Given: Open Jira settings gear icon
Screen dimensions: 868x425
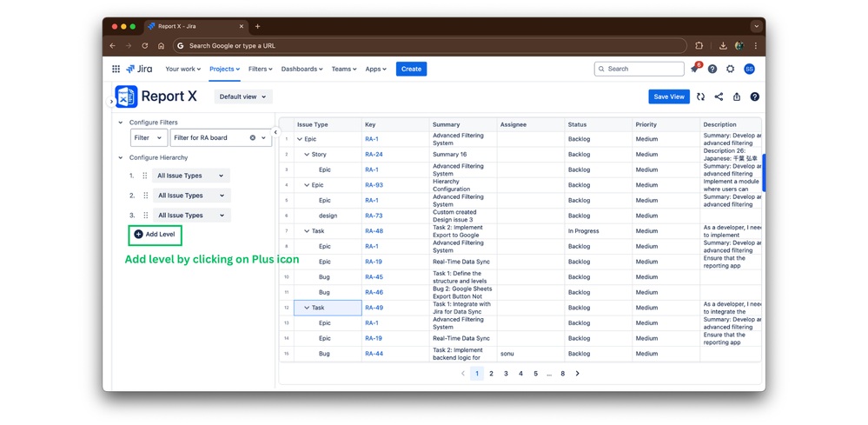Looking at the screenshot, I should (x=730, y=70).
